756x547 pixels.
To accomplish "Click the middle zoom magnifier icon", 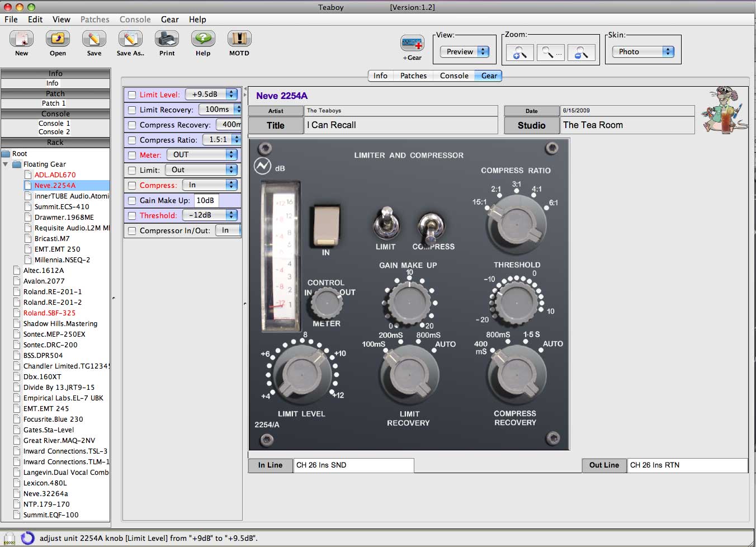I will (550, 53).
